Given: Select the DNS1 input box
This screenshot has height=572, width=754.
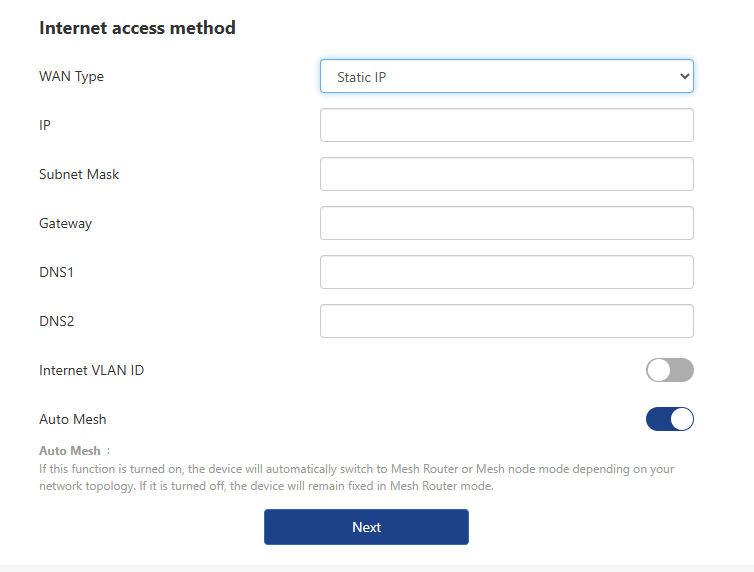Looking at the screenshot, I should [506, 272].
